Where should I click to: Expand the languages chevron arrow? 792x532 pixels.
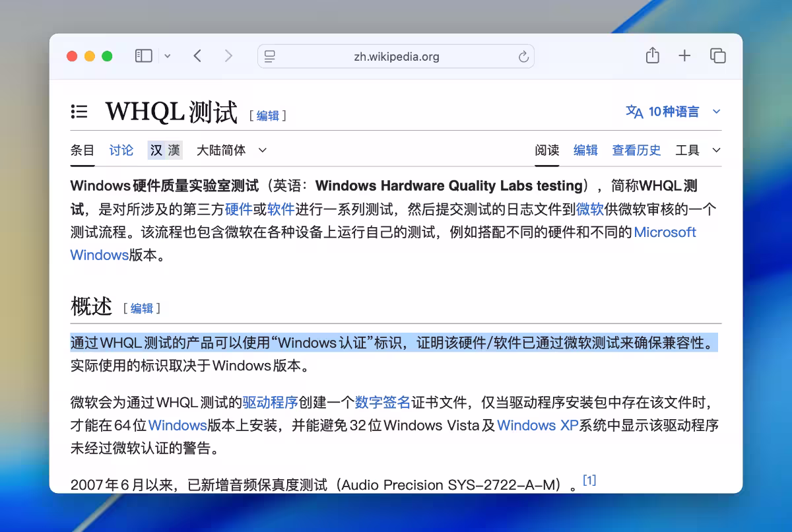(716, 112)
